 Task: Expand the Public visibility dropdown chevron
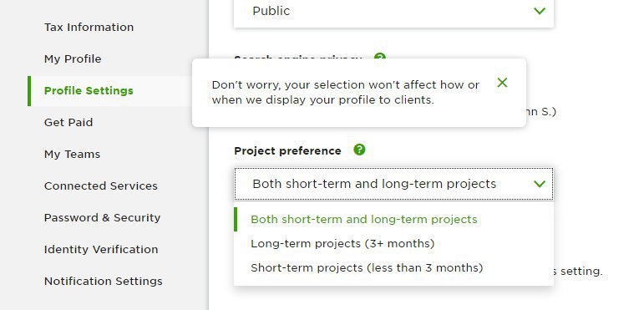540,11
